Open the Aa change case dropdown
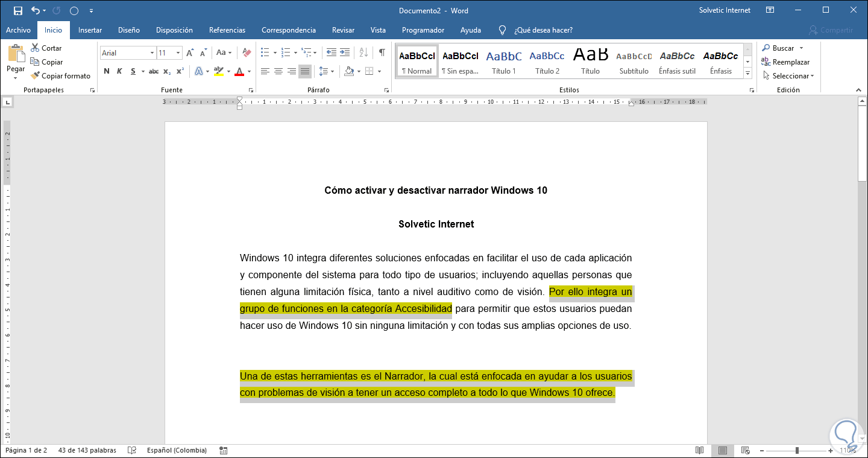This screenshot has height=458, width=868. coord(224,53)
